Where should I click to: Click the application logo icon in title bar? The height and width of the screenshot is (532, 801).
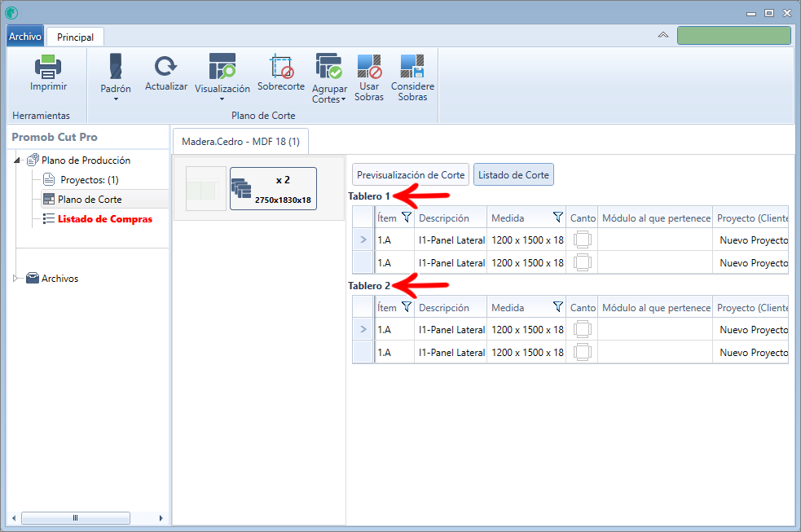[11, 13]
